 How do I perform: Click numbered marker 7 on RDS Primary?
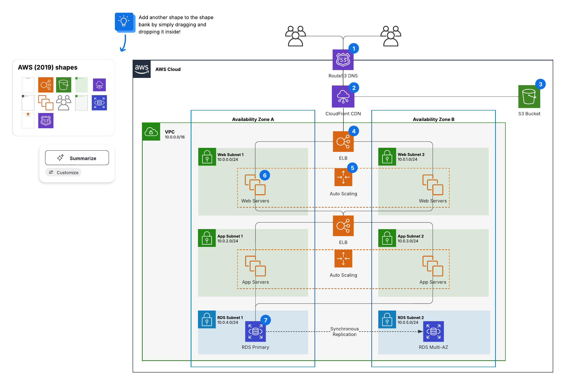266,320
